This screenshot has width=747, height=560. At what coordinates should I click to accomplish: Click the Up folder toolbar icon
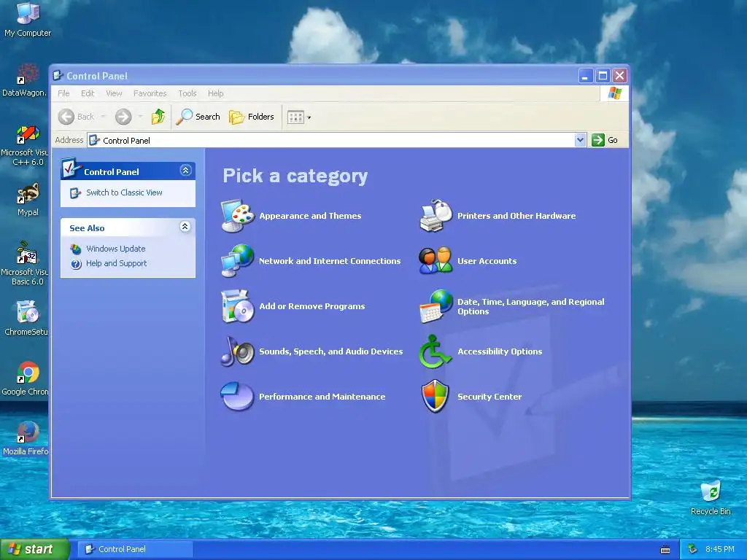click(x=158, y=117)
